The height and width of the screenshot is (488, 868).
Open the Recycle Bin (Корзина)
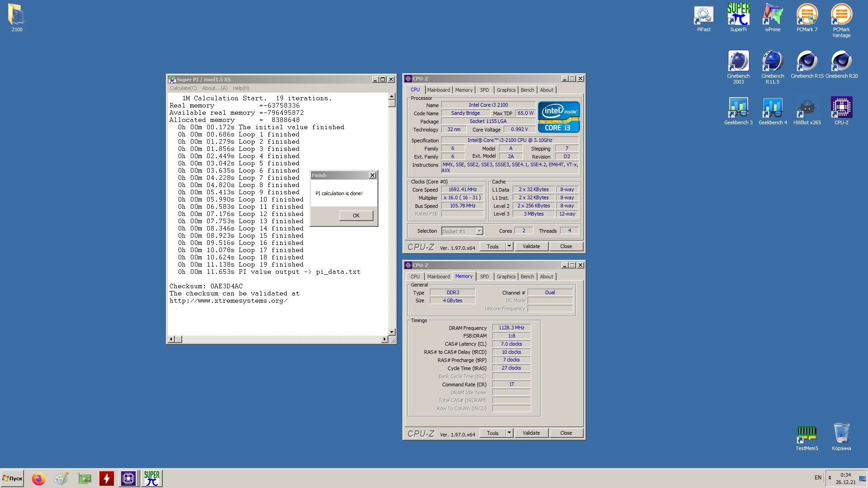pos(841,437)
